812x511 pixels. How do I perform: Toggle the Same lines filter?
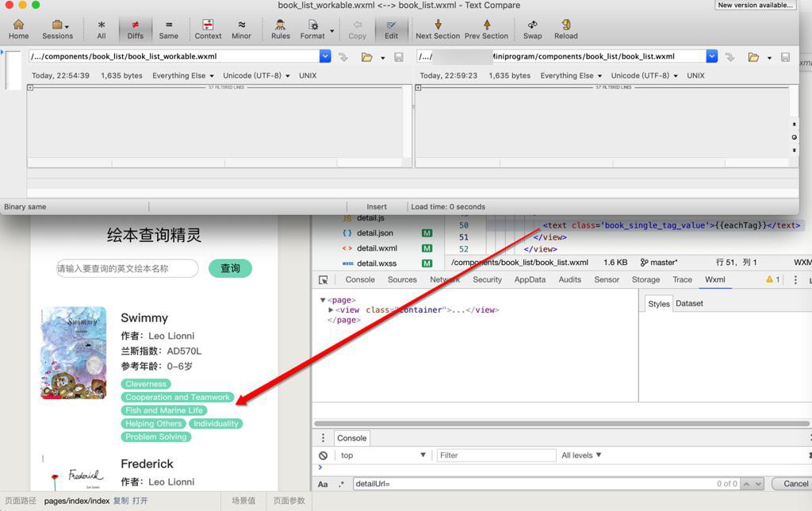click(168, 29)
